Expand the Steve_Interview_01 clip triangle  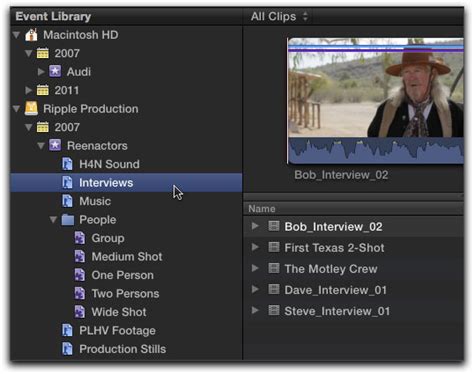[x=255, y=310]
